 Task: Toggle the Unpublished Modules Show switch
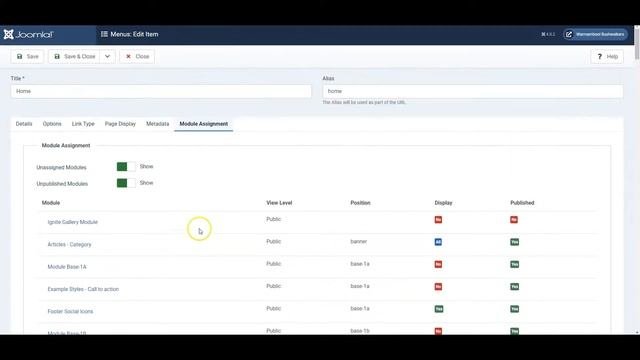tap(126, 183)
